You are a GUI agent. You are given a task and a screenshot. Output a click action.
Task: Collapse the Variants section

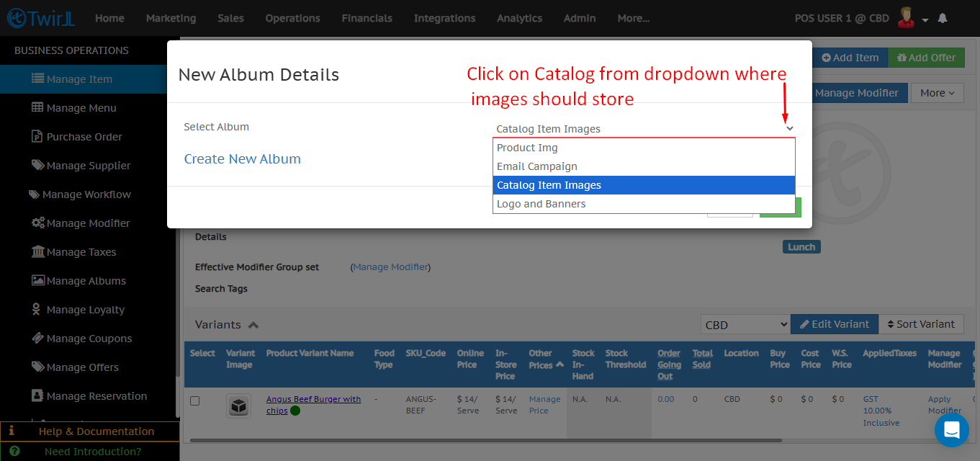(x=253, y=324)
